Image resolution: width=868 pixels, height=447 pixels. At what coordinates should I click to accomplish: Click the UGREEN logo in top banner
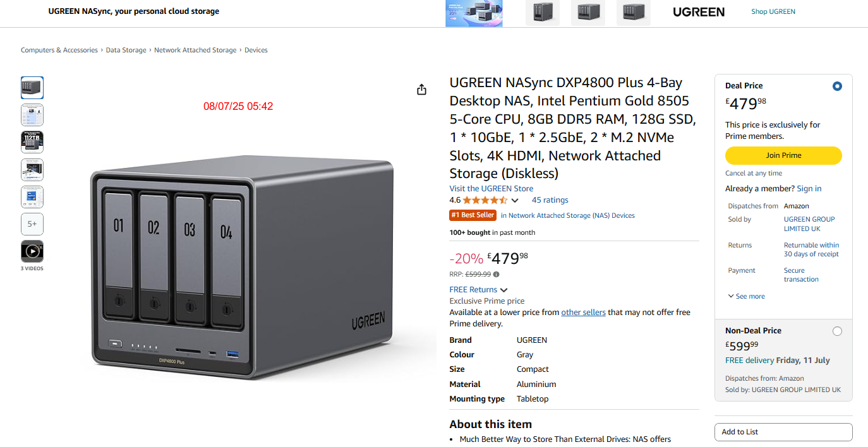coord(699,12)
